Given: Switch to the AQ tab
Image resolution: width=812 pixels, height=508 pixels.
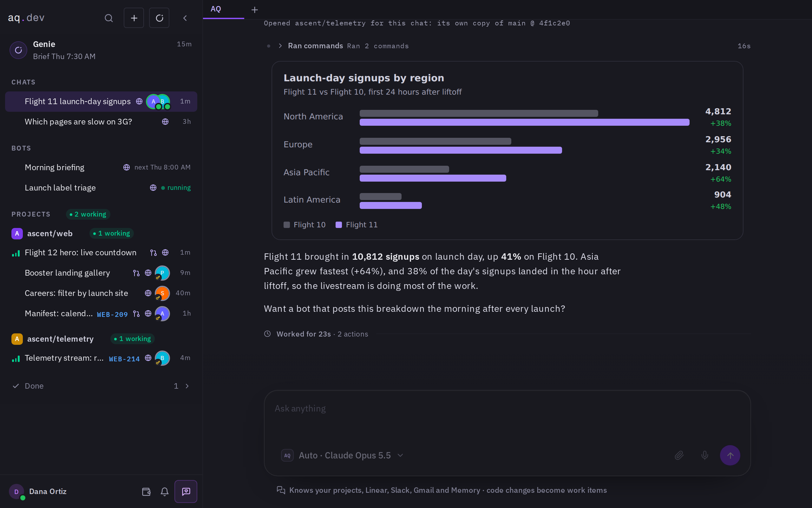Looking at the screenshot, I should 224,10.
